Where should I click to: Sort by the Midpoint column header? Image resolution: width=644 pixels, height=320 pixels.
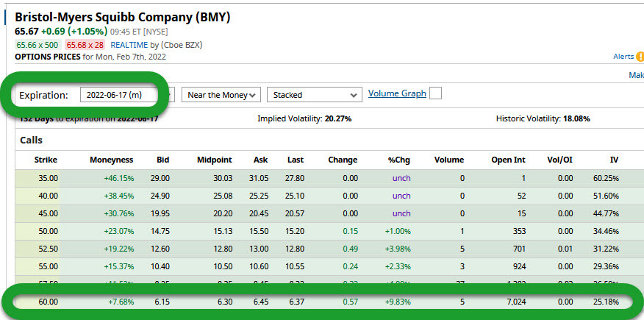point(215,160)
